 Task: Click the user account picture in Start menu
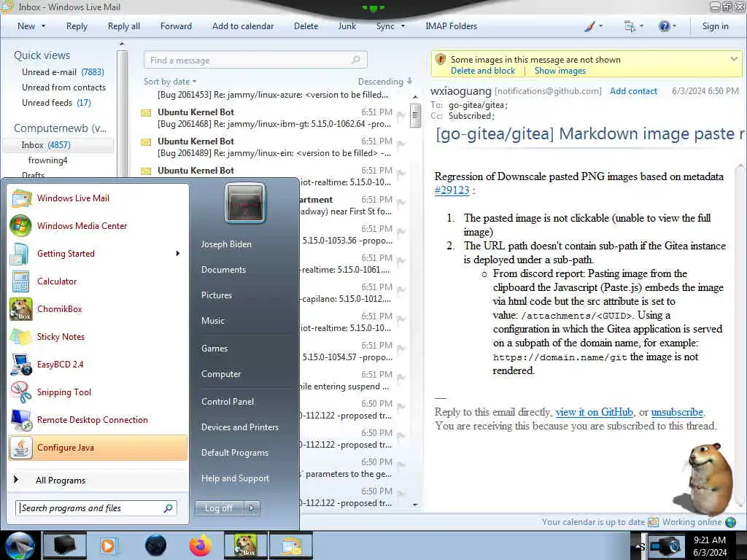click(x=245, y=203)
